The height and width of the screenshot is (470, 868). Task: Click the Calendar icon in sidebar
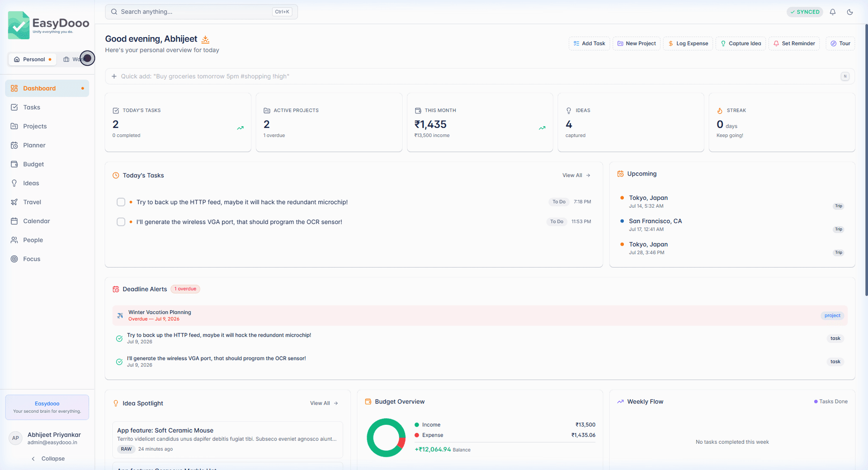click(14, 221)
